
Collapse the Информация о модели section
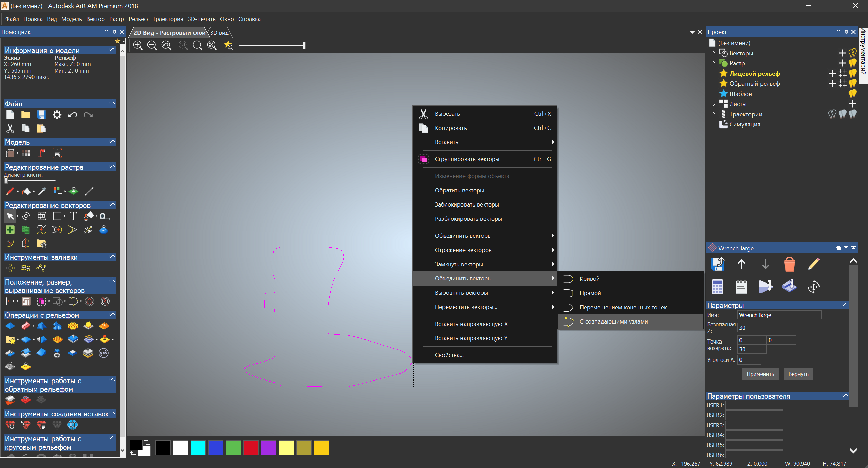point(113,50)
